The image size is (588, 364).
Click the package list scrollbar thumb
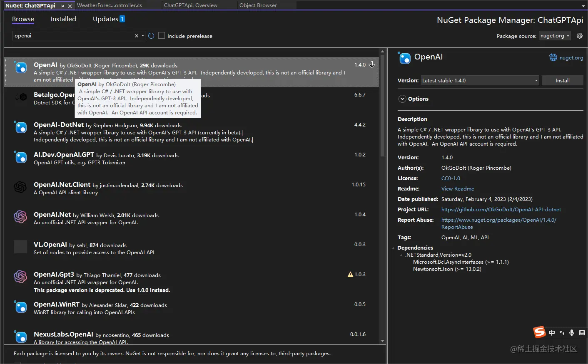coord(382,106)
